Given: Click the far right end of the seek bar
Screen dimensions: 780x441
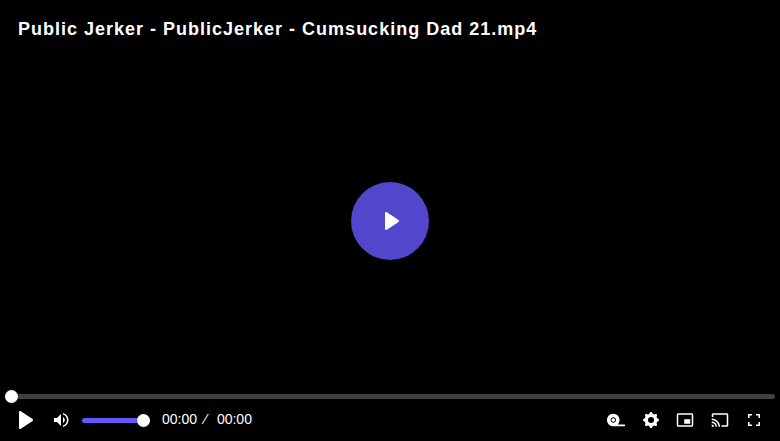Looking at the screenshot, I should [x=773, y=396].
